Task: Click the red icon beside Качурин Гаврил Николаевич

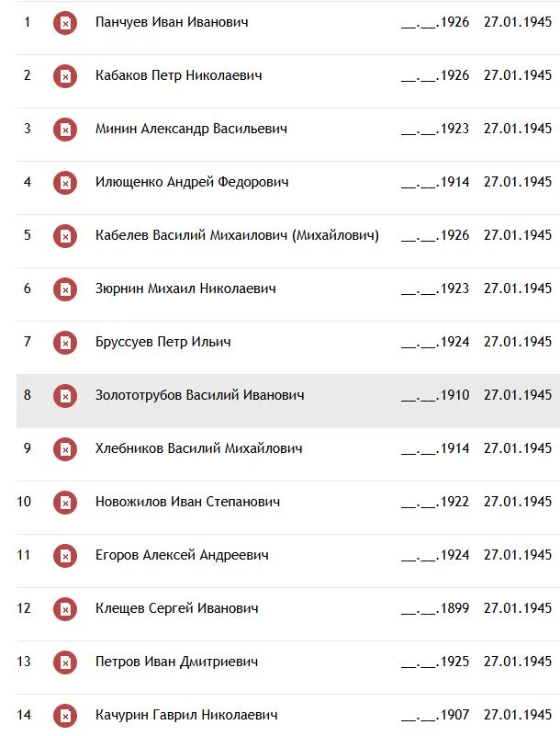Action: coord(65,716)
